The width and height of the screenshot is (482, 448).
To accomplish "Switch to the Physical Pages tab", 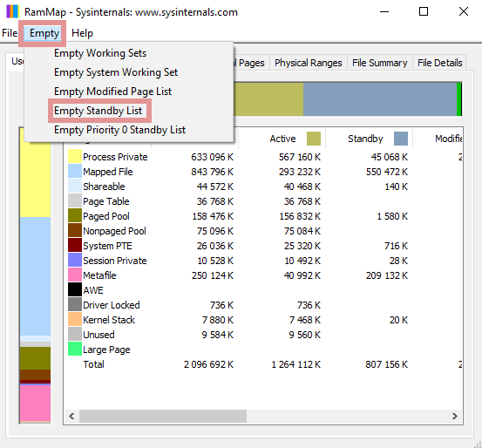I will pyautogui.click(x=251, y=63).
